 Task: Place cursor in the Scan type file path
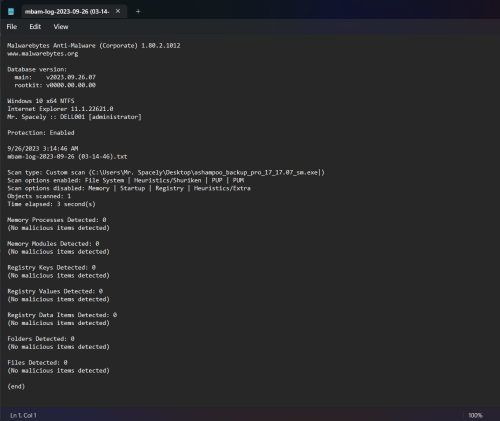click(x=205, y=172)
